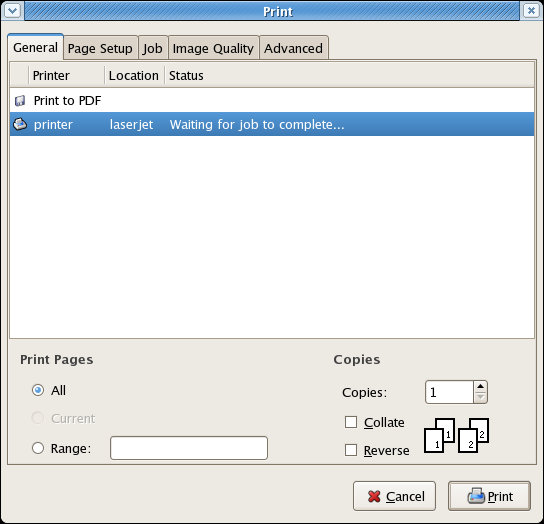Open the window menu arrow in title bar
Screen dimensions: 544x524
pyautogui.click(x=13, y=11)
